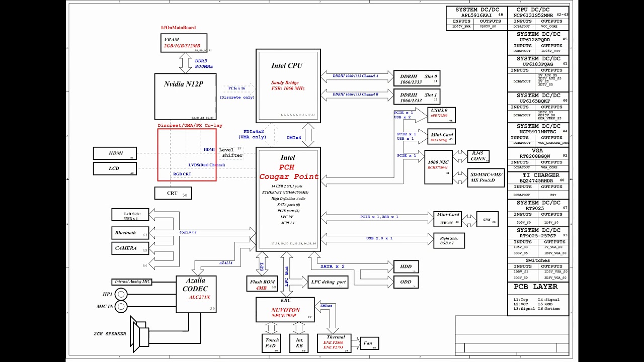Select the "Azalia CODEC" block title
The width and height of the screenshot is (644, 362).
195,285
